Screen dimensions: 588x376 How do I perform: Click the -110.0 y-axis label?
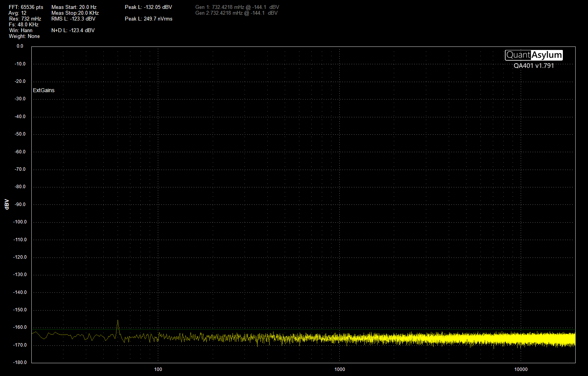pos(20,240)
